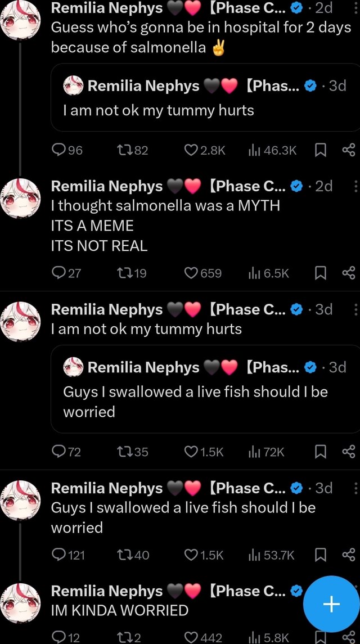Bookmark the swallowed live fish tweet

321,555
